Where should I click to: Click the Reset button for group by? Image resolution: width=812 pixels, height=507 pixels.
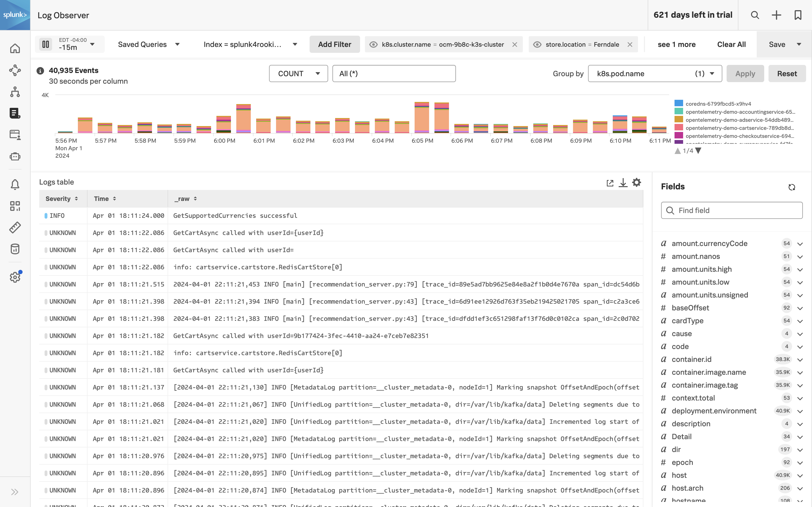[788, 73]
